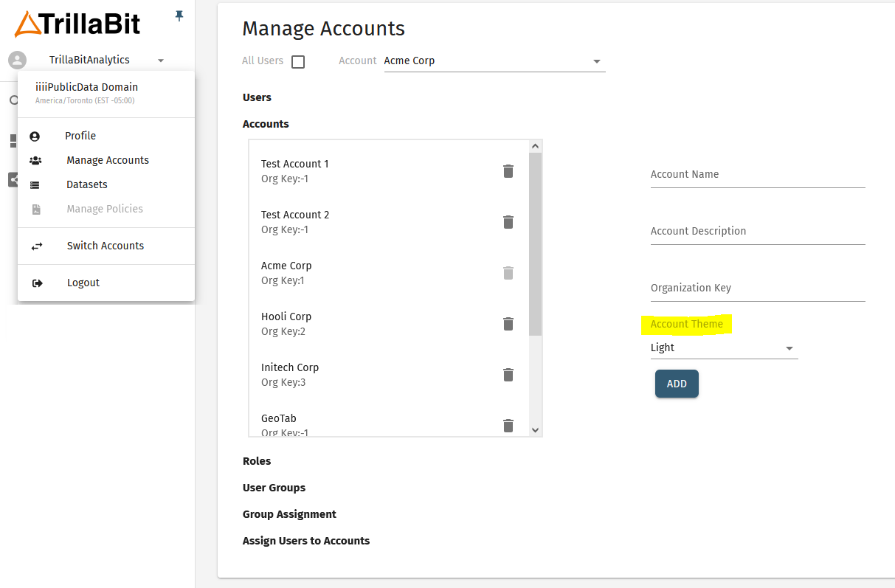Delete the GeoTab account via trash icon

pyautogui.click(x=508, y=425)
